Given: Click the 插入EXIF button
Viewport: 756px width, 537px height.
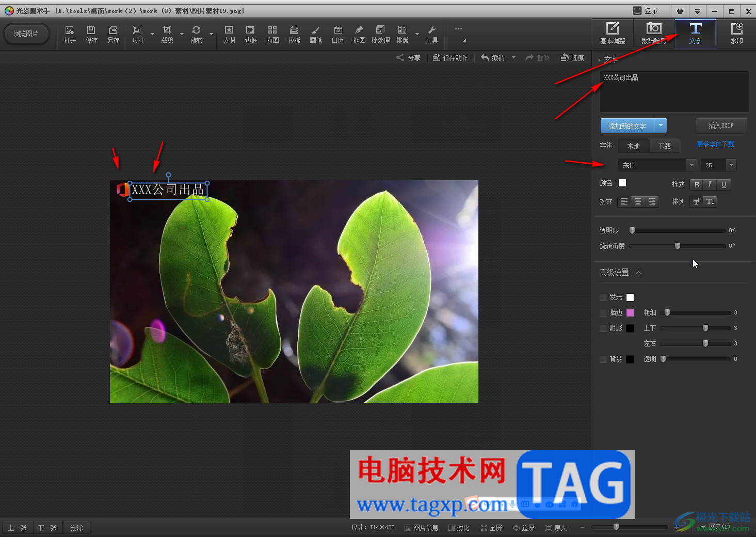Looking at the screenshot, I should [x=721, y=125].
